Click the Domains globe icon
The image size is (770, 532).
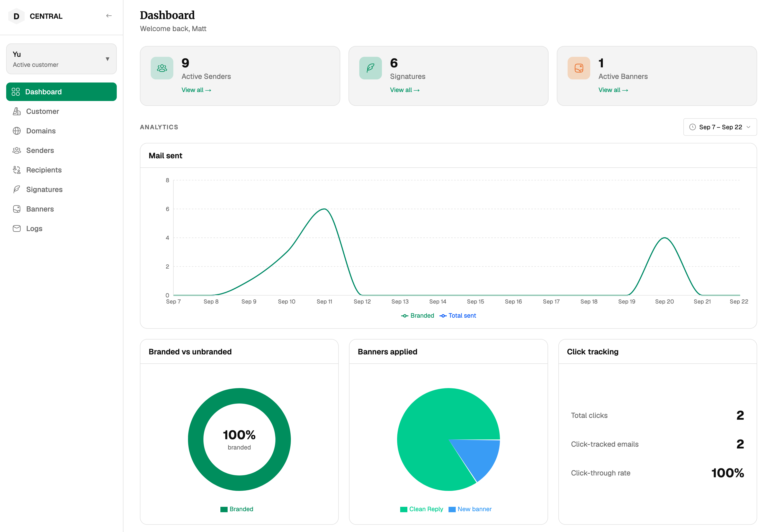point(17,131)
